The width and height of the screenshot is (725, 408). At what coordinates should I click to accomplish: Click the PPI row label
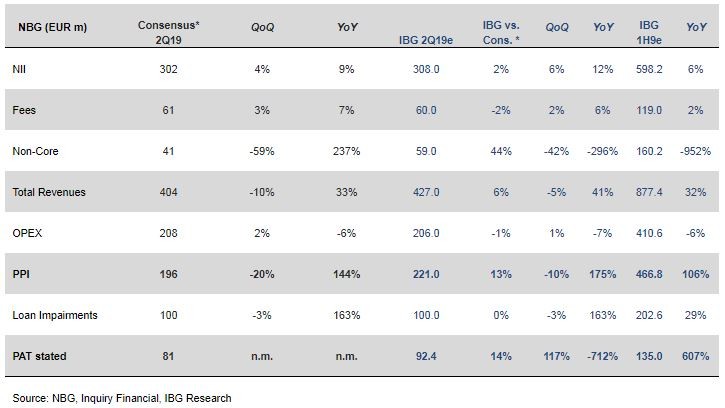point(19,272)
